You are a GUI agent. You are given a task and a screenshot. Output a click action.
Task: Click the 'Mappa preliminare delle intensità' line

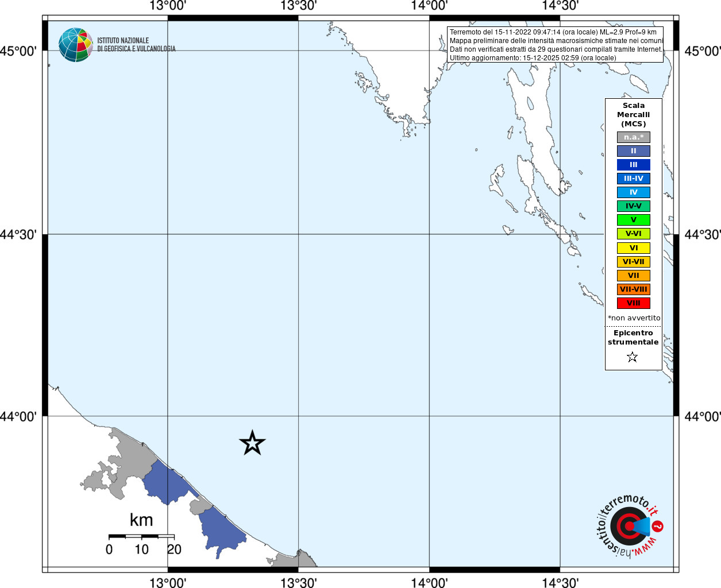tap(556, 41)
